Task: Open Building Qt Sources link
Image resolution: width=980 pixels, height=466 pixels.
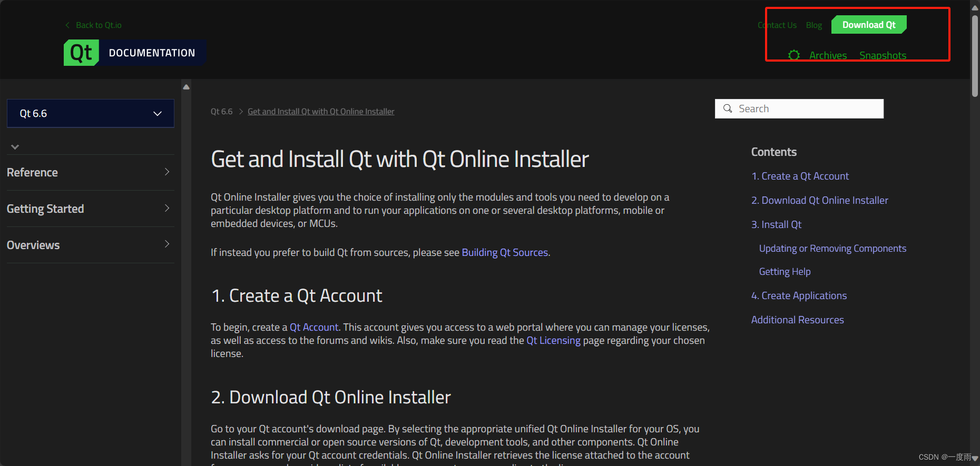Action: pyautogui.click(x=505, y=253)
